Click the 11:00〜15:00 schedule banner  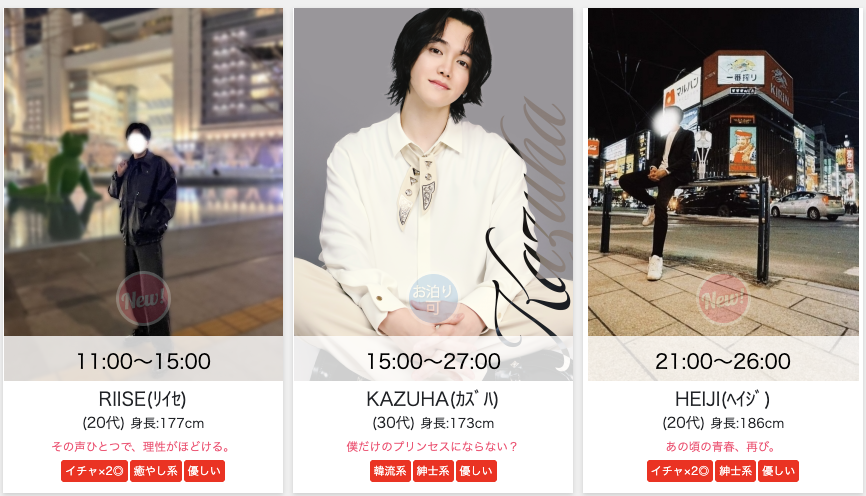(144, 361)
